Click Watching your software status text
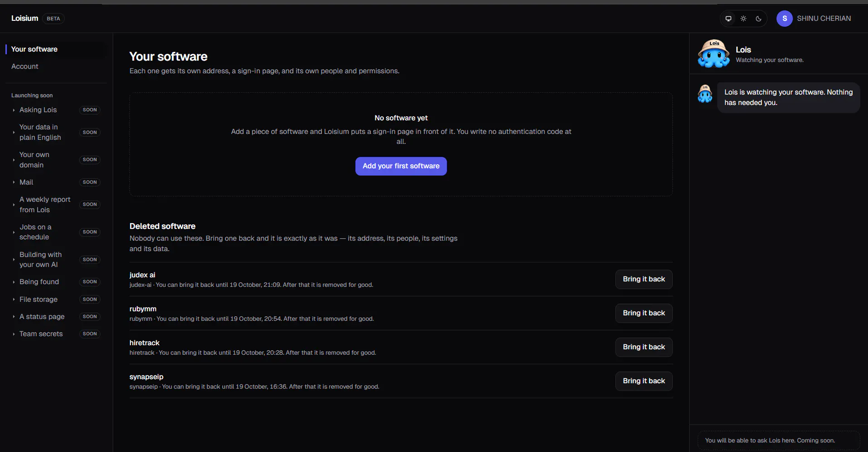The width and height of the screenshot is (868, 452). [x=770, y=60]
